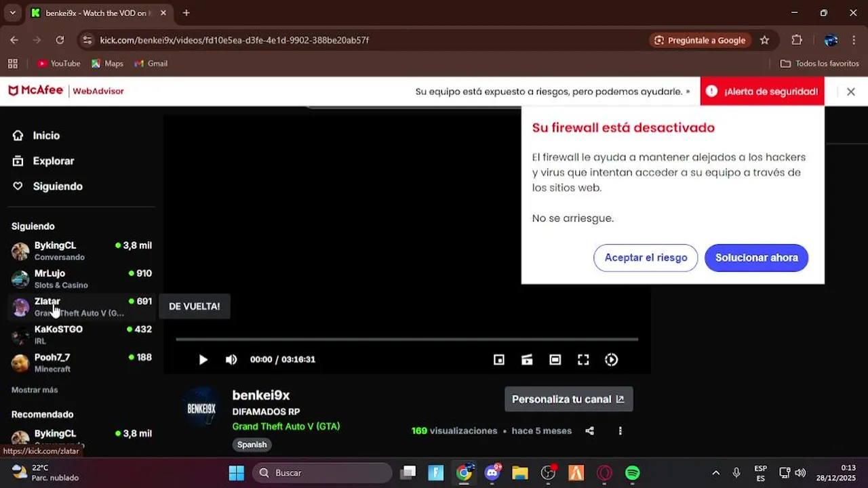The width and height of the screenshot is (868, 488).
Task: Open the apps grid in bookmarks bar
Action: [x=12, y=64]
